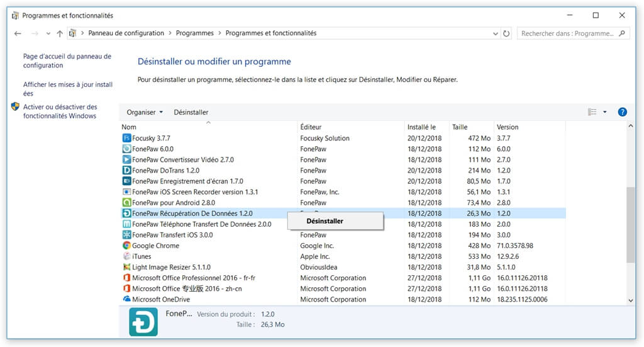The height and width of the screenshot is (347, 644).
Task: Click FonePaw Enregistrement d'écran icon
Action: point(126,181)
